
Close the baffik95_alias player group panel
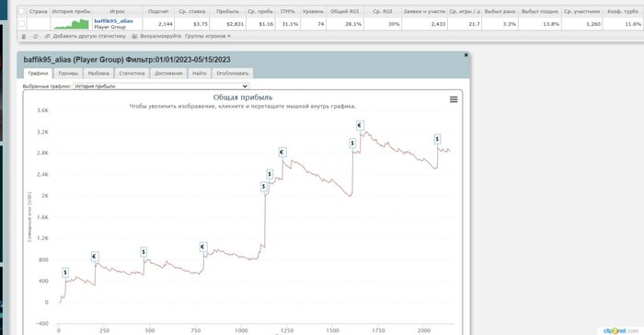(x=466, y=55)
